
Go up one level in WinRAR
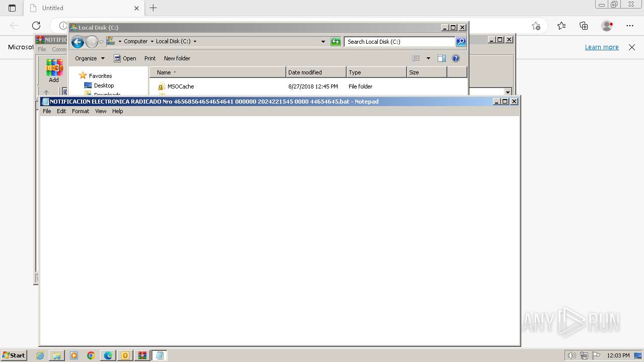coord(46,93)
